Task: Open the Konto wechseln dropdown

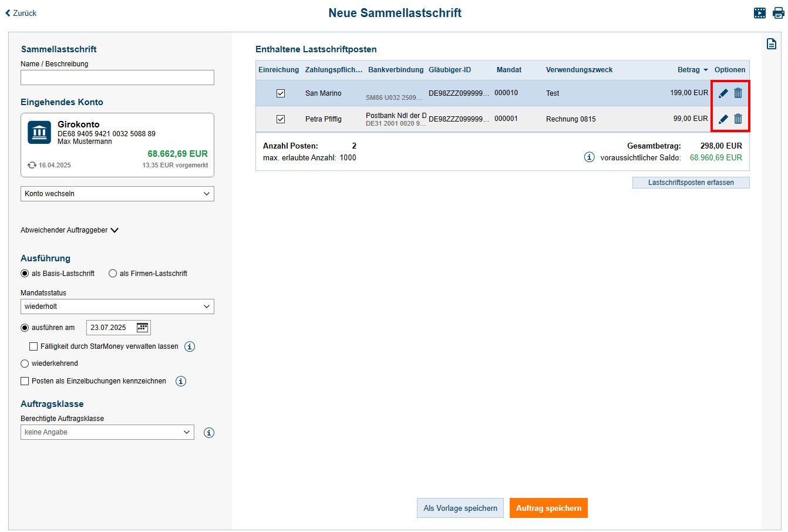Action: click(x=117, y=194)
